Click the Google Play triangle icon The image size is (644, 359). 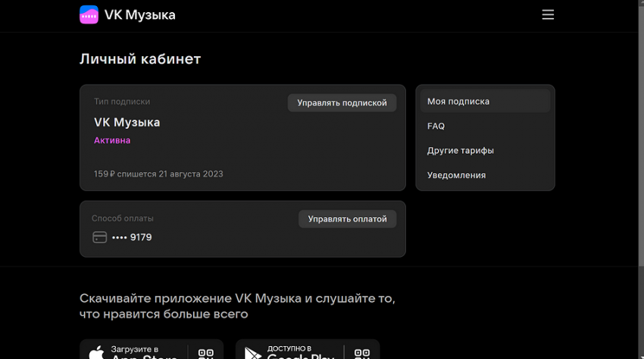pyautogui.click(x=252, y=353)
